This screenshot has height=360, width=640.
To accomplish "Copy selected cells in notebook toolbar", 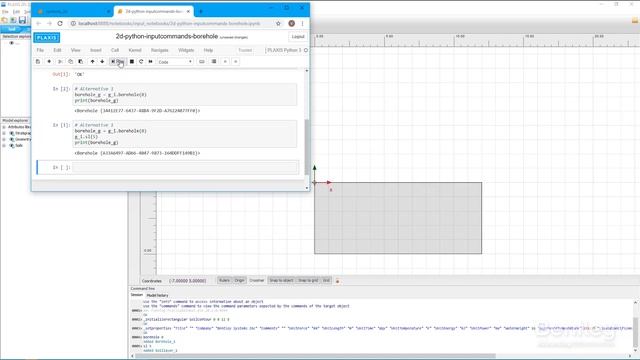I will coord(70,62).
